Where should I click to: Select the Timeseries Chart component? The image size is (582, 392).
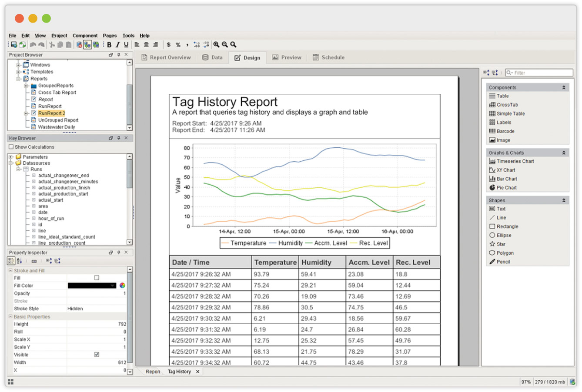(515, 161)
